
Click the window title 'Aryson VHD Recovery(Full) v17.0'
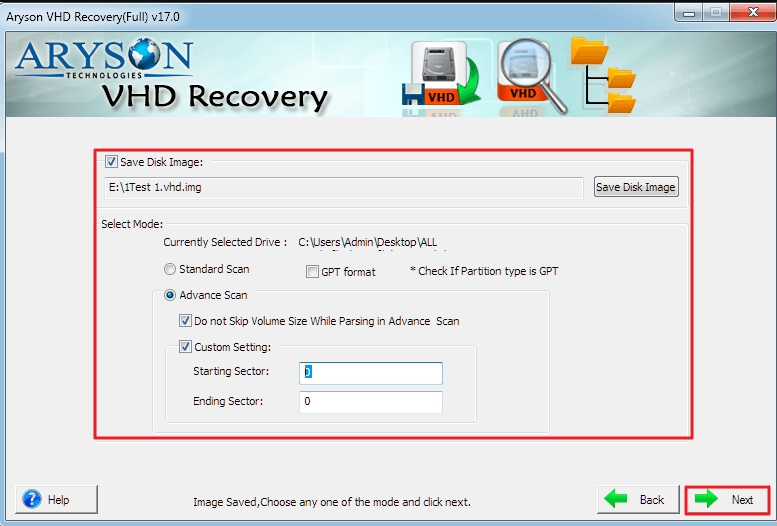point(93,16)
